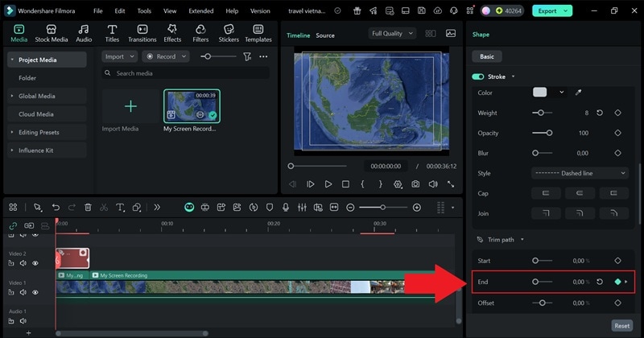This screenshot has width=644, height=338.
Task: Click the Import Media plus tile
Action: click(x=130, y=106)
